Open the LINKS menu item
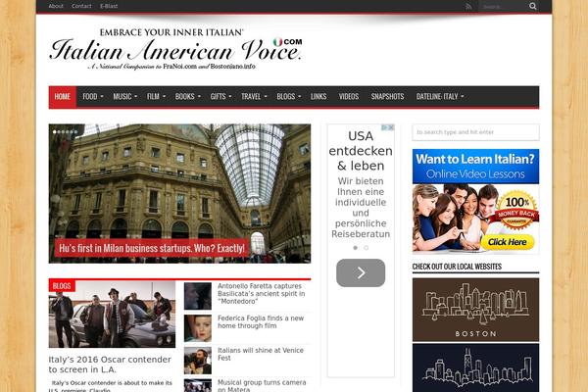588x392 pixels. click(318, 97)
